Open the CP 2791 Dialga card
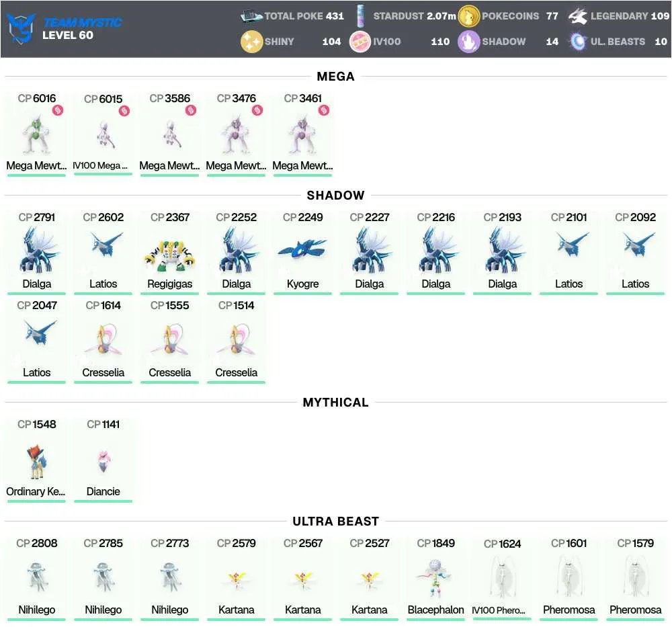672x627 pixels. pos(37,252)
